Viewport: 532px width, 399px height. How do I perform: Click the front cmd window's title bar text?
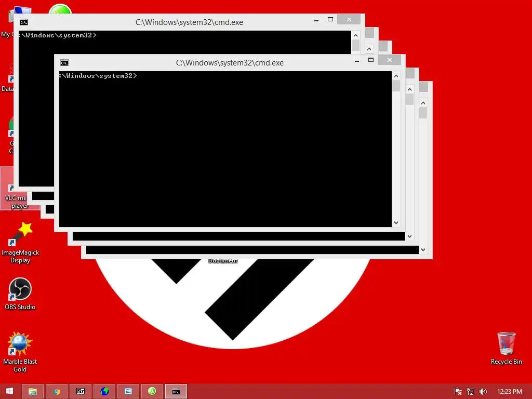(x=230, y=63)
